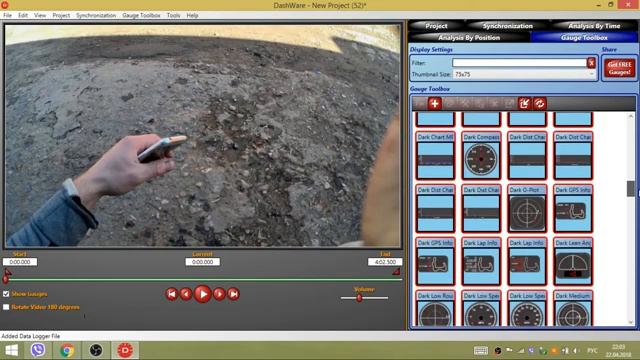Open the File menu
This screenshot has width=640, height=360.
click(7, 15)
